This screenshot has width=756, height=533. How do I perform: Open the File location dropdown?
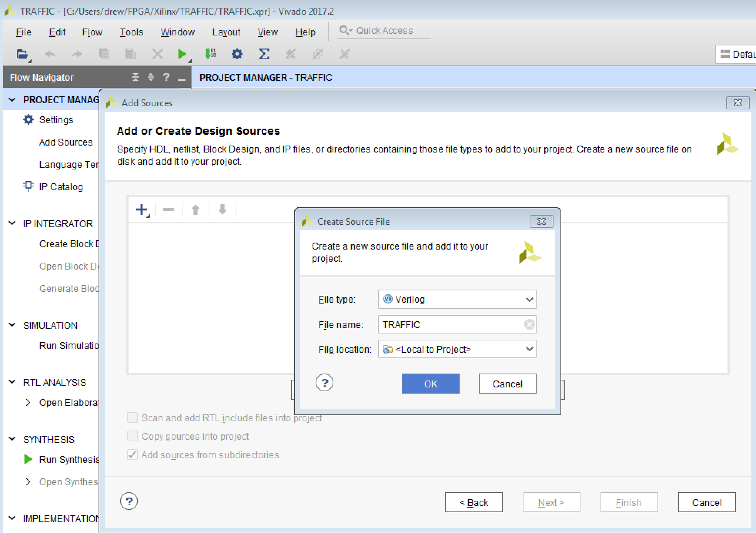[457, 349]
